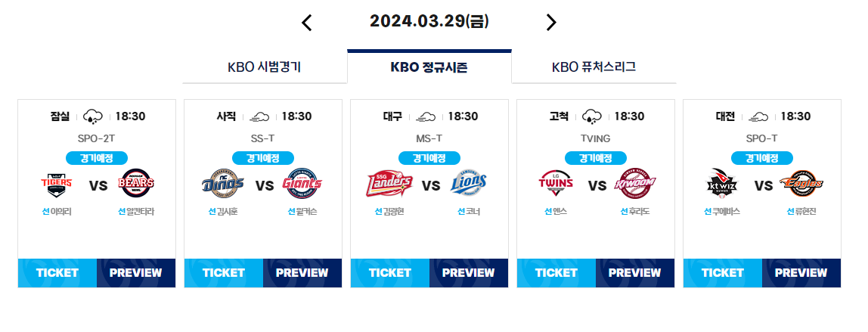Go to previous date with left chevron
Screen dimensions: 868x332
[x=307, y=23]
